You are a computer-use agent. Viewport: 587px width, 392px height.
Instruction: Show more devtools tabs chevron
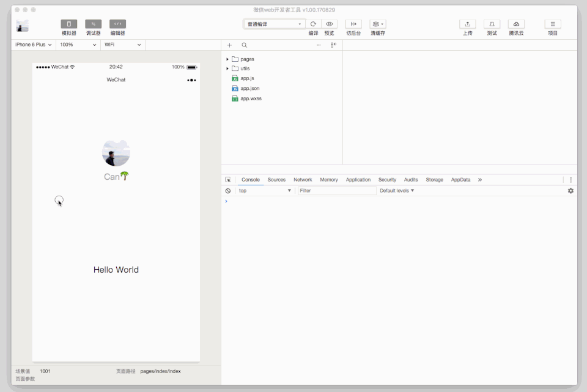(x=480, y=180)
